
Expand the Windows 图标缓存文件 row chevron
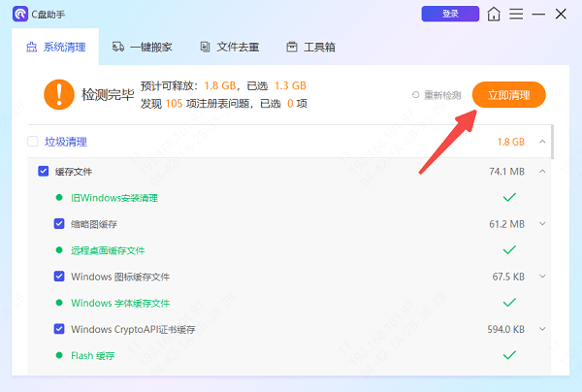(x=542, y=277)
